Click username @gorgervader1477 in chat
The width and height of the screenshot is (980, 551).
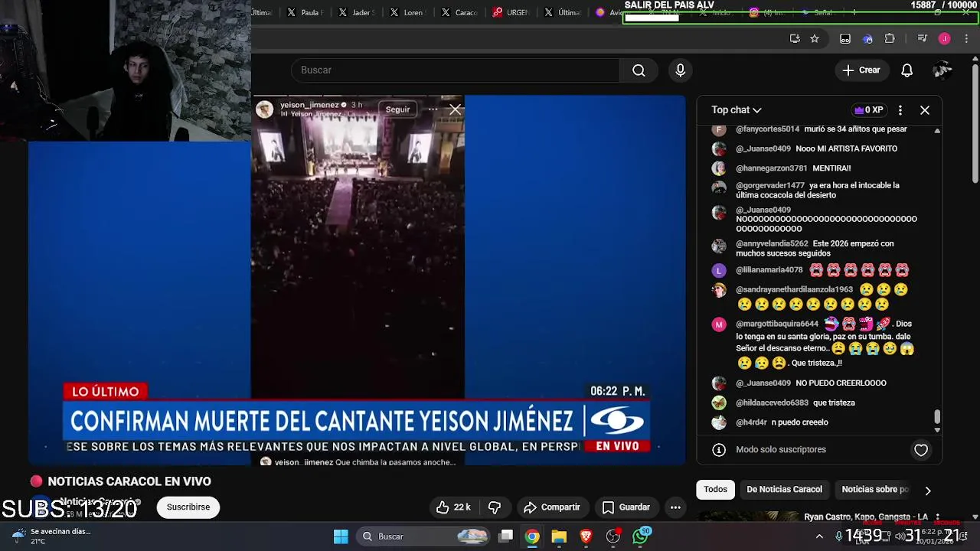coord(770,186)
